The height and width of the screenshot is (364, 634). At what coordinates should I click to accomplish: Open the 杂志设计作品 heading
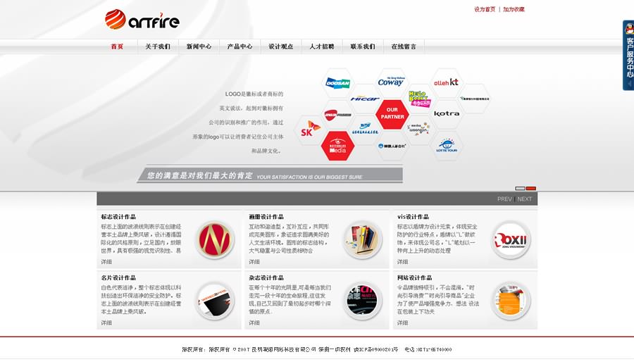tap(266, 278)
